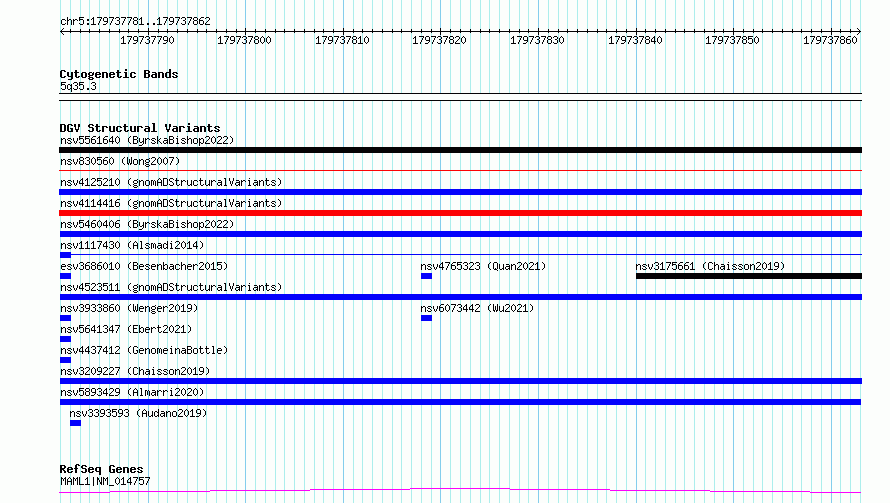Open the nsv4765323 (Quan2021) label

tap(483, 266)
